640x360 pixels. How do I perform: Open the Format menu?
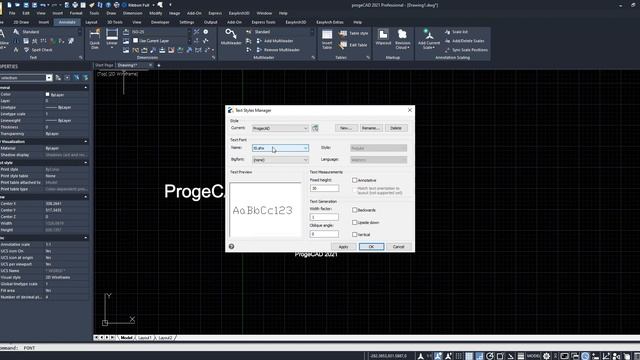[x=76, y=13]
